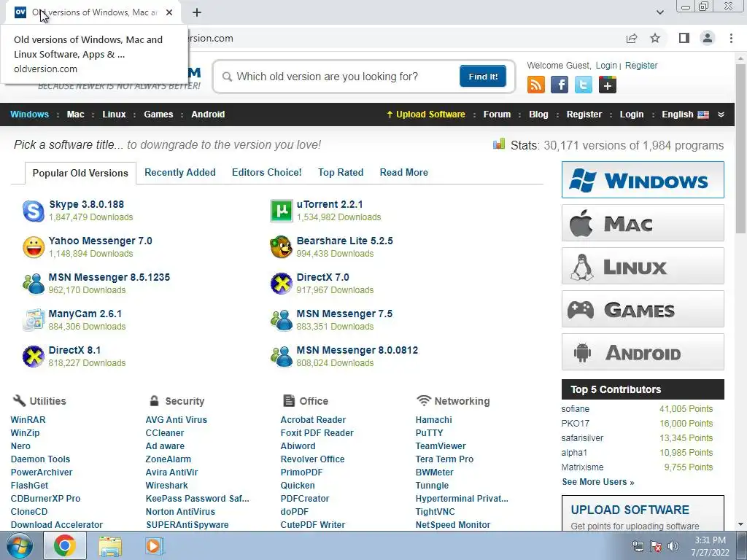This screenshot has height=560, width=747.
Task: Click the share page icon in address bar
Action: [x=632, y=38]
